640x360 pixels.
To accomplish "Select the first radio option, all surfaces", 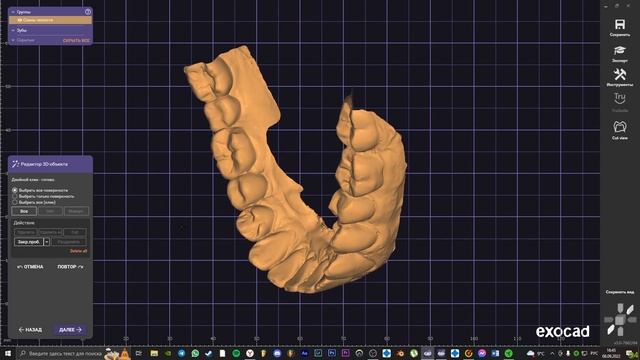I will 15,190.
